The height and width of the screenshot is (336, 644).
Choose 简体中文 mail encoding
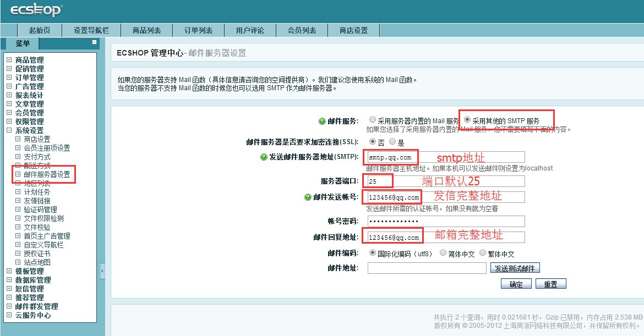pos(443,253)
